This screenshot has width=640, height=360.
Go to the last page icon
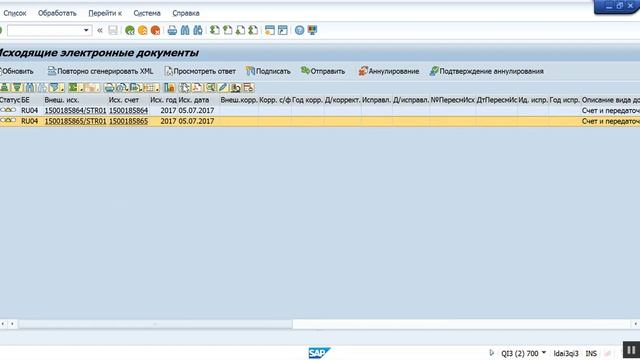pyautogui.click(x=253, y=30)
